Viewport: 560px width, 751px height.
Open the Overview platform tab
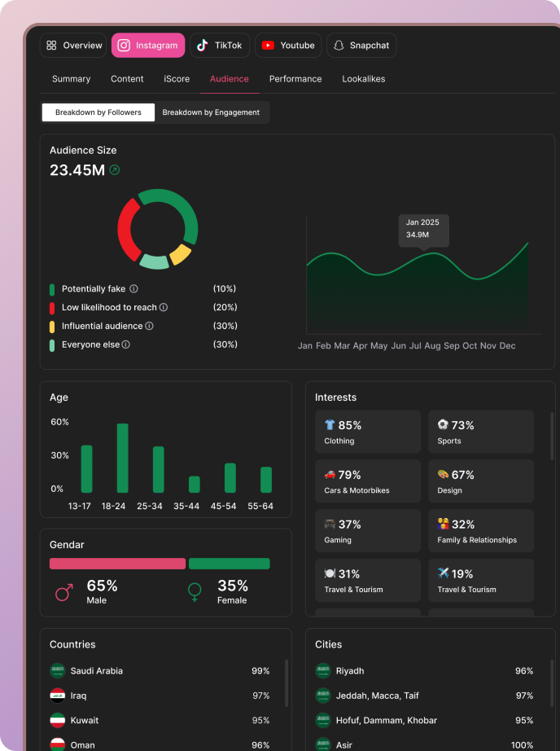(x=73, y=46)
